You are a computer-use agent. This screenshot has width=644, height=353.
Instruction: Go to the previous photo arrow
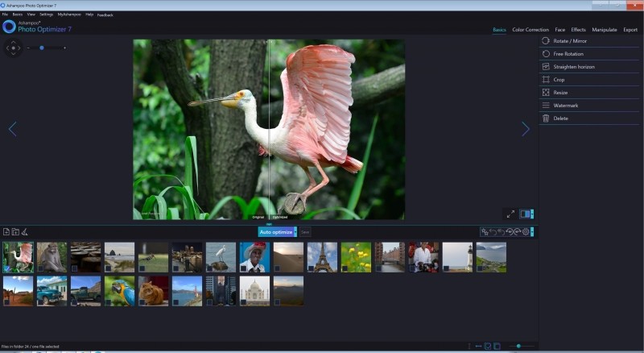[x=12, y=129]
